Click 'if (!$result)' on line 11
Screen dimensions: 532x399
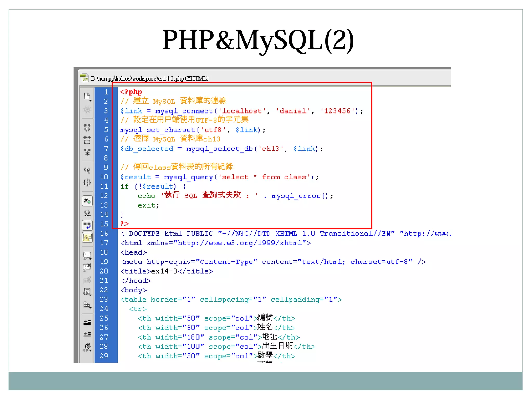point(148,187)
